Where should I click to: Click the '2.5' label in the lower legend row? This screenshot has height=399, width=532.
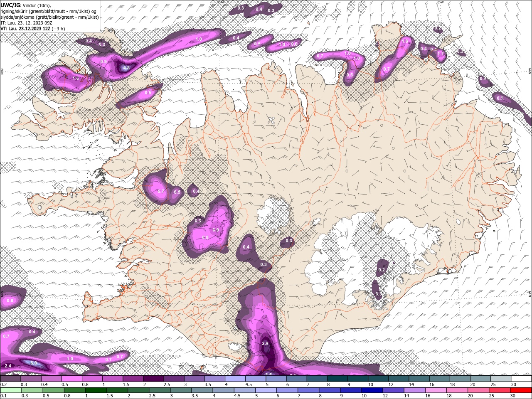click(152, 396)
